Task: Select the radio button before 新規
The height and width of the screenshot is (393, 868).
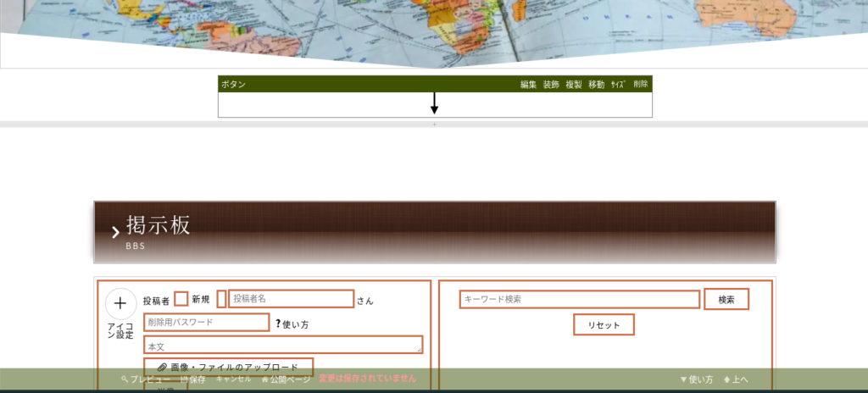Action: click(x=181, y=299)
